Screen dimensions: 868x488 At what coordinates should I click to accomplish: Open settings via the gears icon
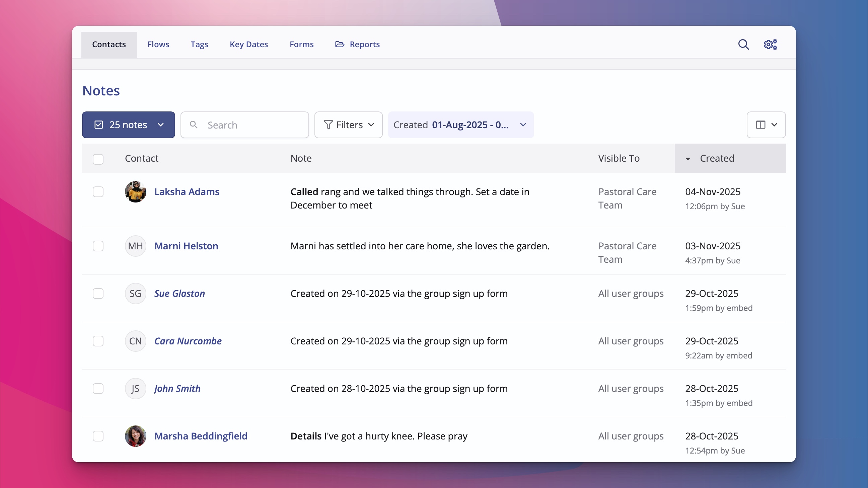[x=770, y=45]
